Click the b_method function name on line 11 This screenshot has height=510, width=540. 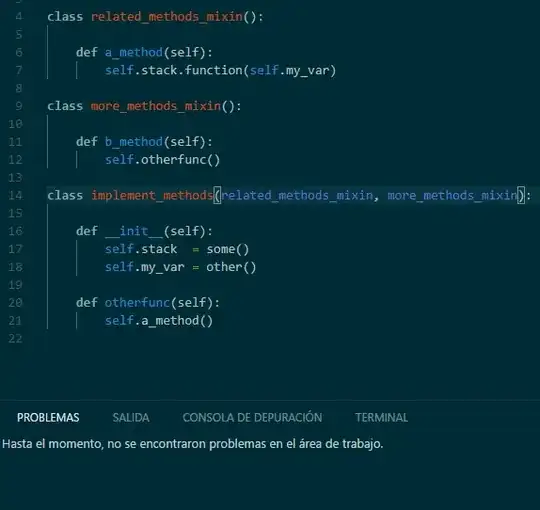point(134,142)
